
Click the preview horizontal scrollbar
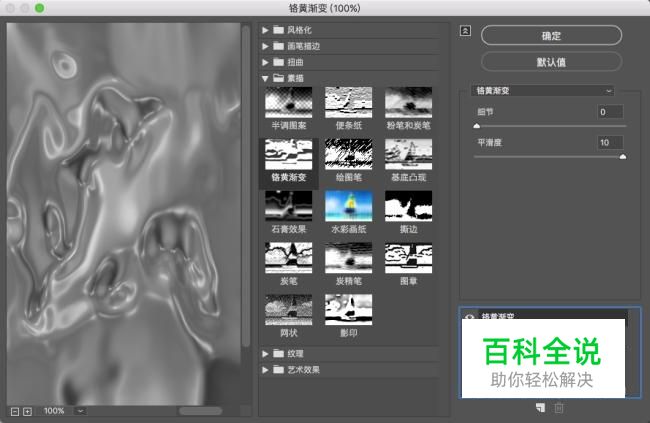[200, 411]
